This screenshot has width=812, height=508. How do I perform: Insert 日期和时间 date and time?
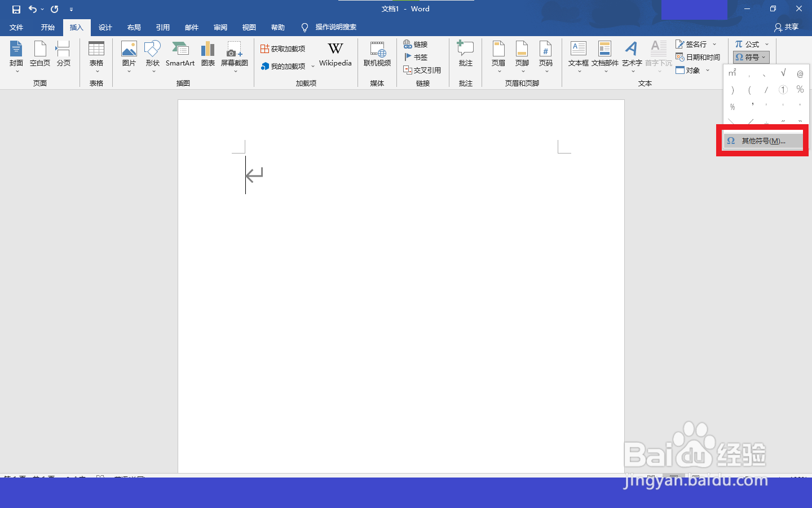(698, 57)
